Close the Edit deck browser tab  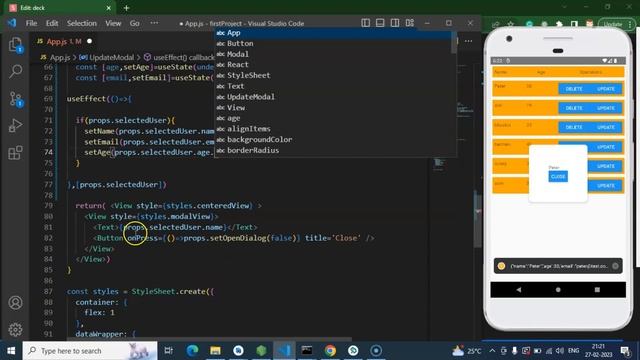point(109,8)
